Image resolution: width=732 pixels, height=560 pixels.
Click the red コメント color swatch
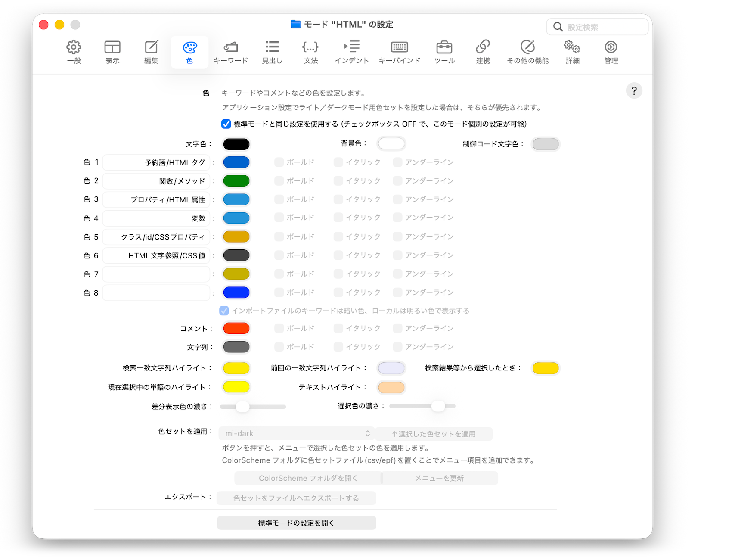(236, 328)
